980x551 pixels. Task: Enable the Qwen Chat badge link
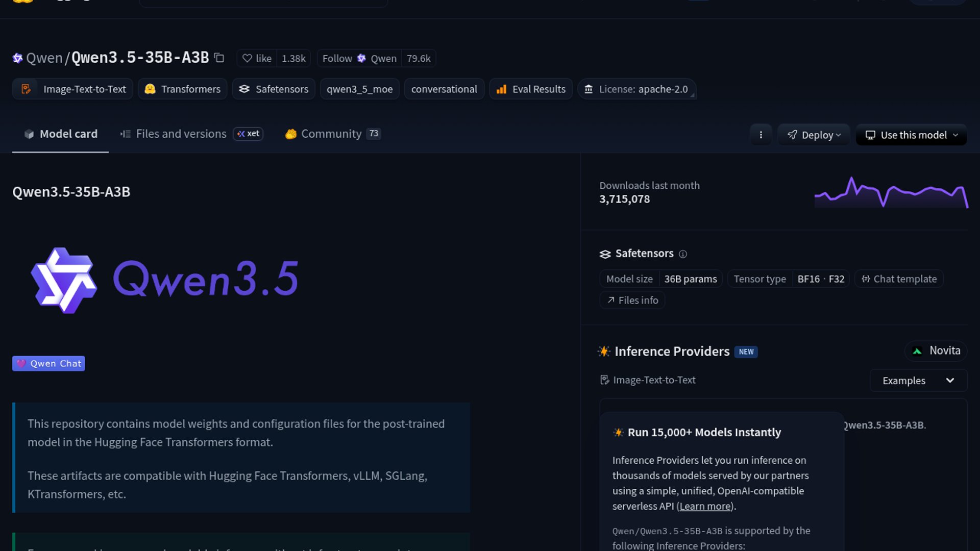pos(48,363)
